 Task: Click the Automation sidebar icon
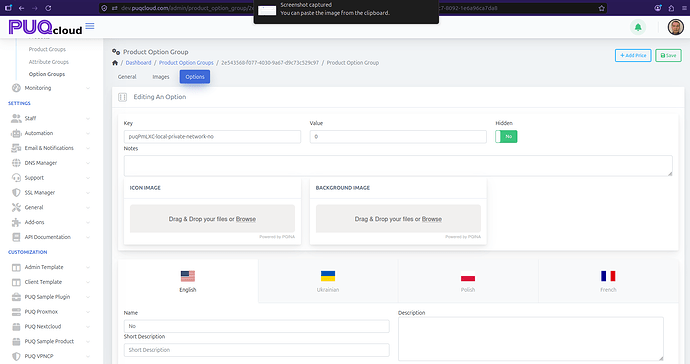16,133
